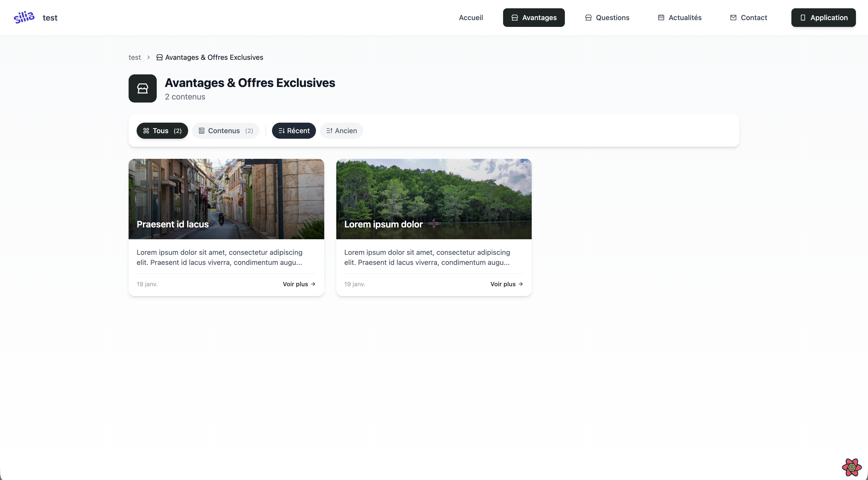Open the Application phone-icon button
This screenshot has width=868, height=480.
(x=823, y=18)
